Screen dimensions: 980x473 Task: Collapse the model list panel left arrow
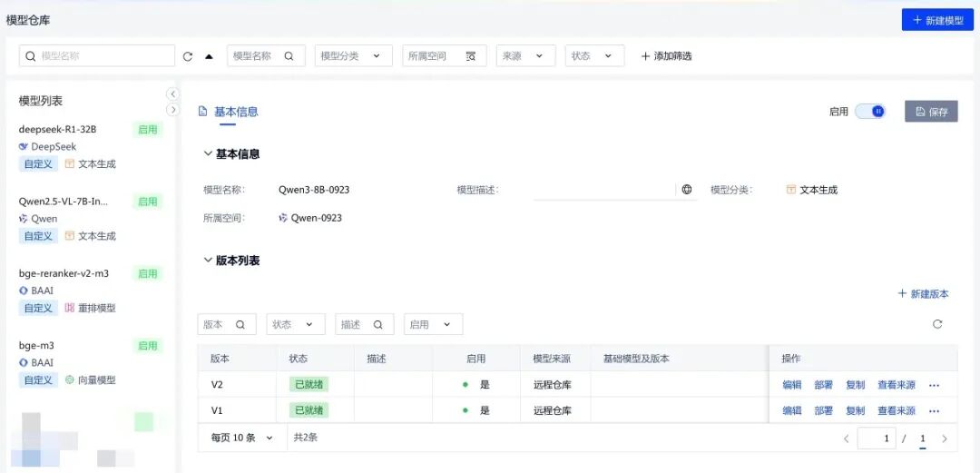pyautogui.click(x=172, y=94)
